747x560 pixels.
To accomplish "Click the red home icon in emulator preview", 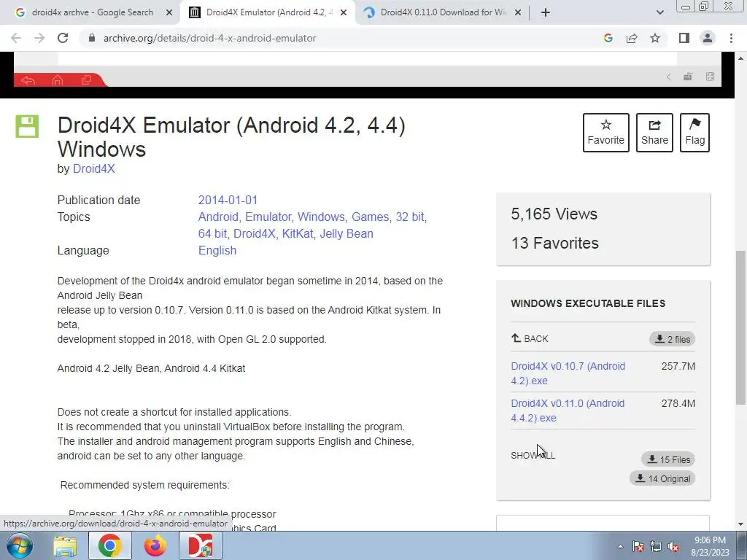I will click(57, 80).
